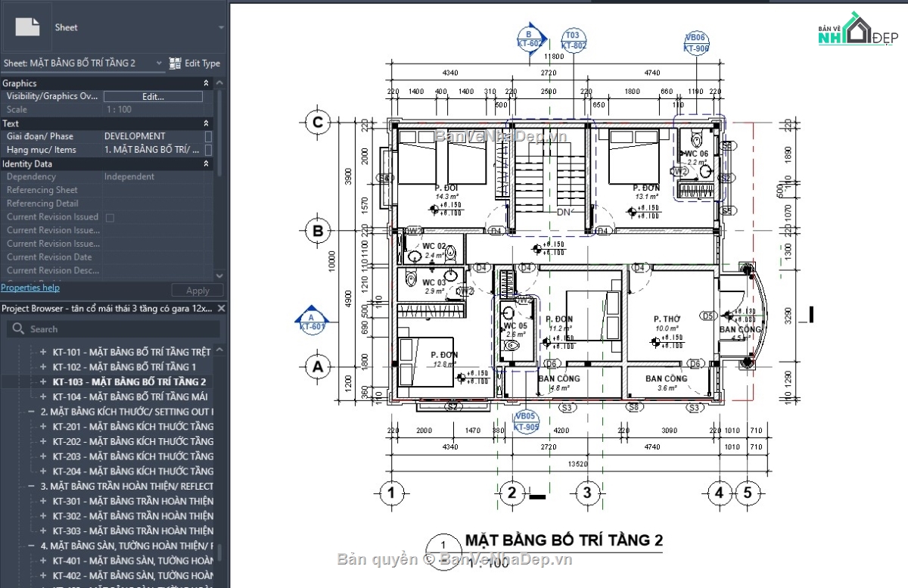Select KT-401 sheet in Project Browser
908x588 pixels.
click(133, 561)
